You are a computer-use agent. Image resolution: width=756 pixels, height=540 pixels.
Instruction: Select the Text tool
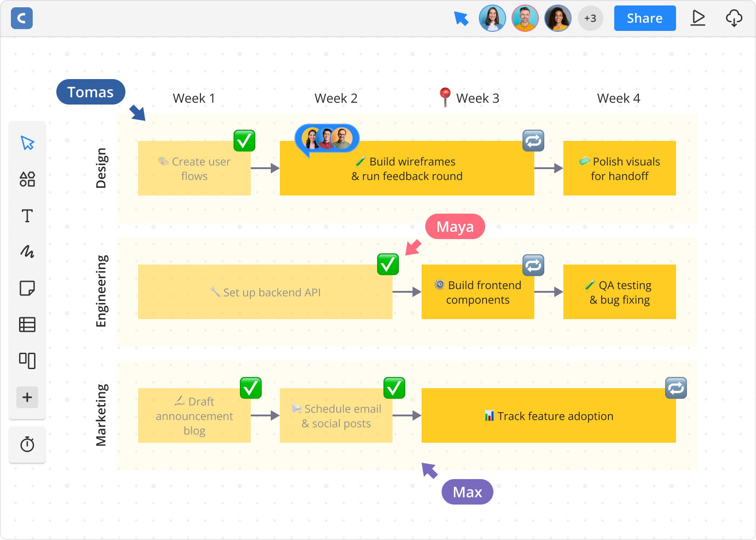(27, 215)
